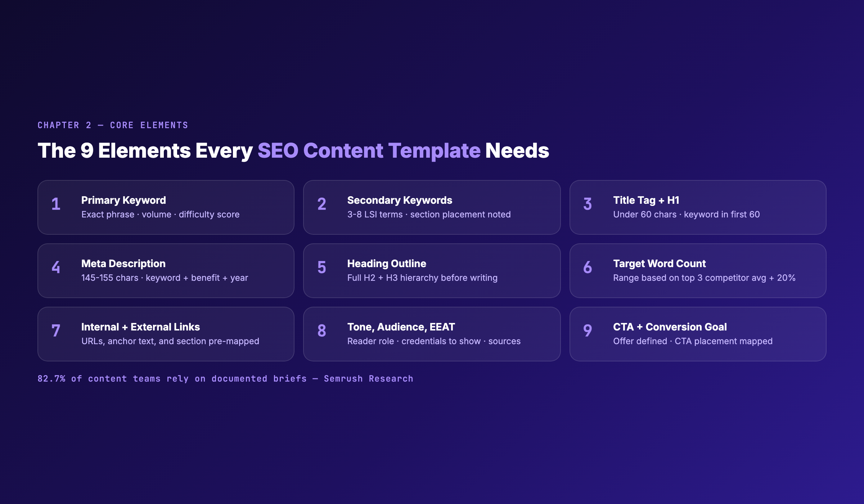The width and height of the screenshot is (864, 504).
Task: Select the 82.7% statistic text
Action: coord(53,378)
